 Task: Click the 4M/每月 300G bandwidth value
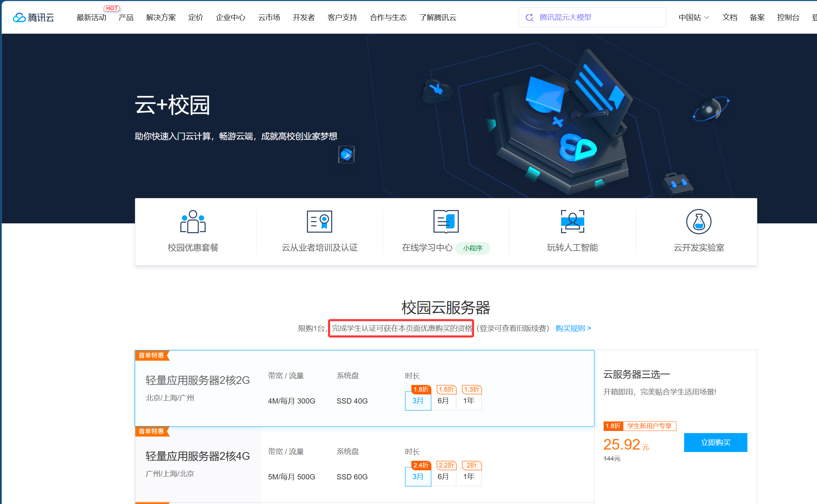point(291,401)
